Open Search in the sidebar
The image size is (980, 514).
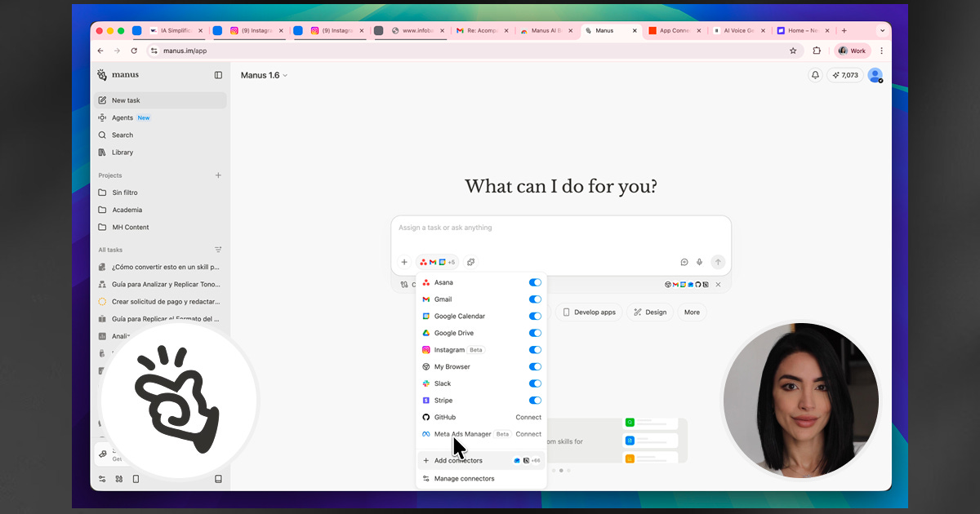pos(159,135)
